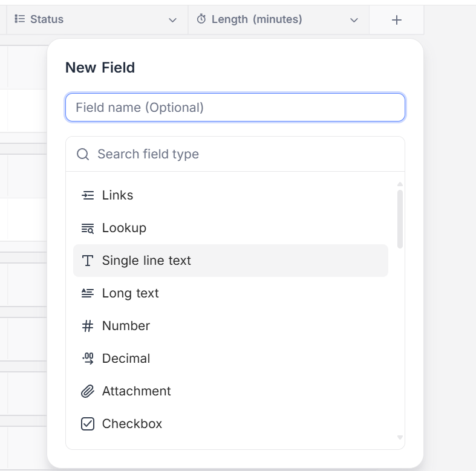476x471 pixels.
Task: Click the Length column timer icon
Action: [201, 19]
